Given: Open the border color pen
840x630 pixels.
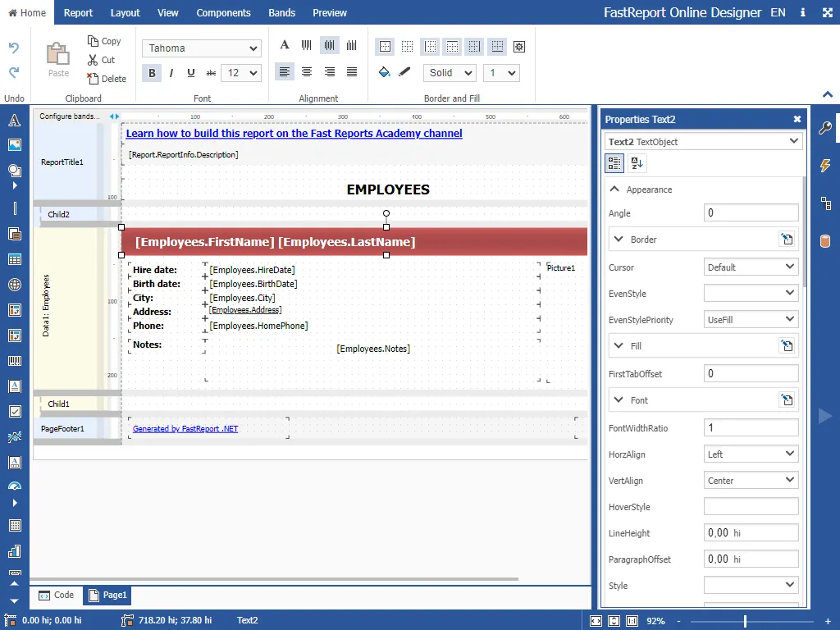Looking at the screenshot, I should pos(404,72).
